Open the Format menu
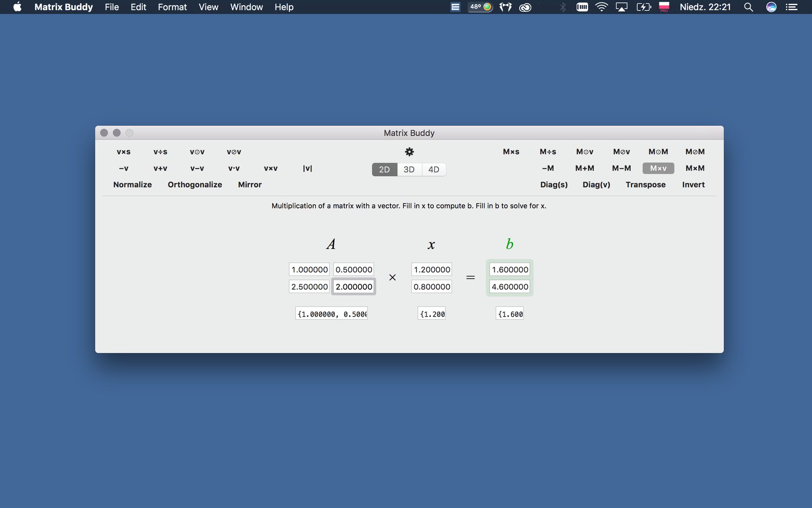 coord(172,7)
